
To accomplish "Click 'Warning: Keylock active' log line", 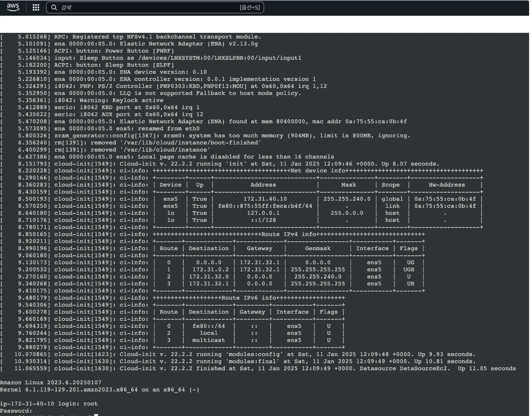I will point(82,100).
